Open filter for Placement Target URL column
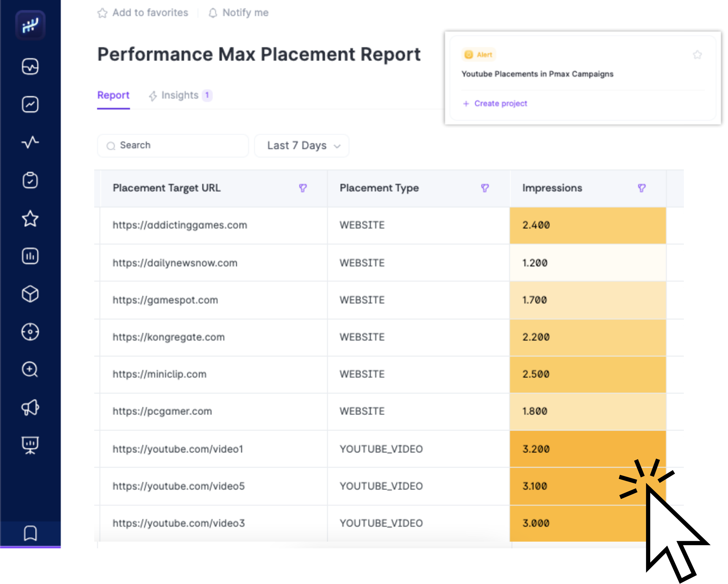Screen dimensions: 728x584 (303, 188)
